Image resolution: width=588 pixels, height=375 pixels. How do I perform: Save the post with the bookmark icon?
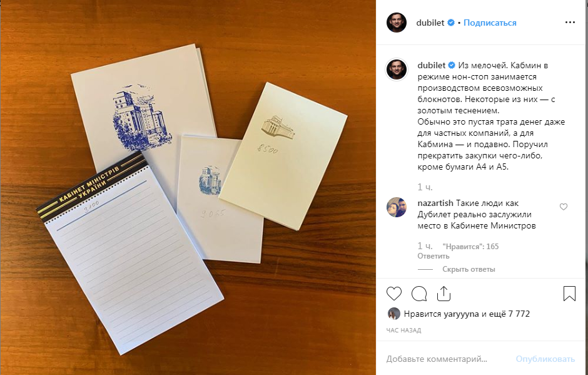point(569,294)
